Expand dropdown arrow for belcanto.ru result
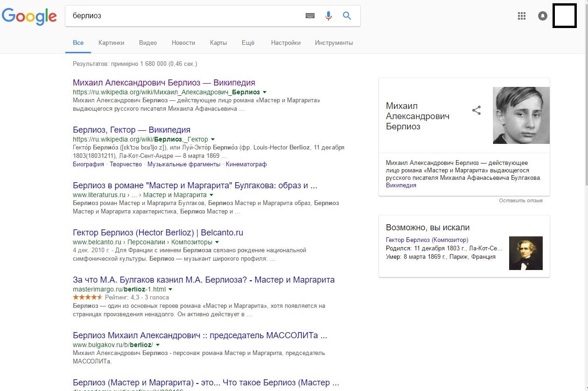Viewport: 588px width, 391px height. click(217, 242)
